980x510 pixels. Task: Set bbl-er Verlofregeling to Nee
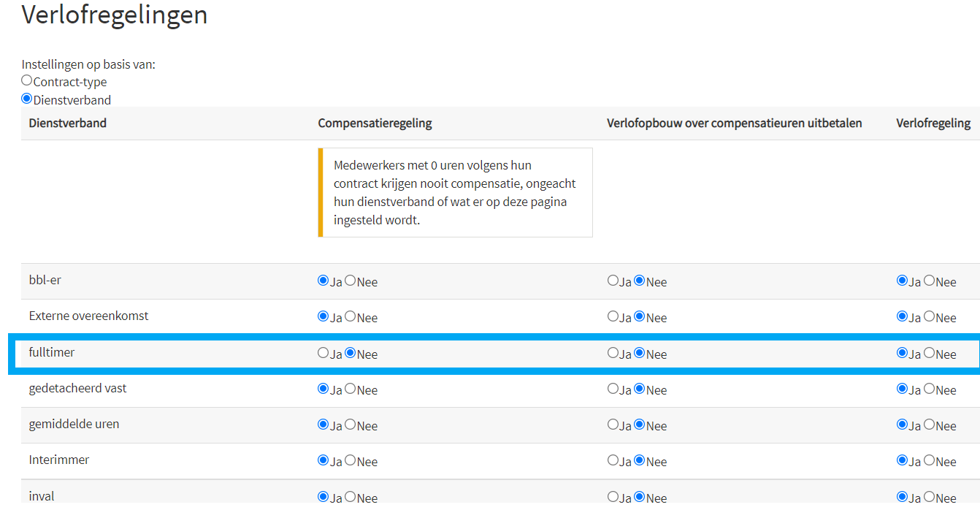[929, 281]
